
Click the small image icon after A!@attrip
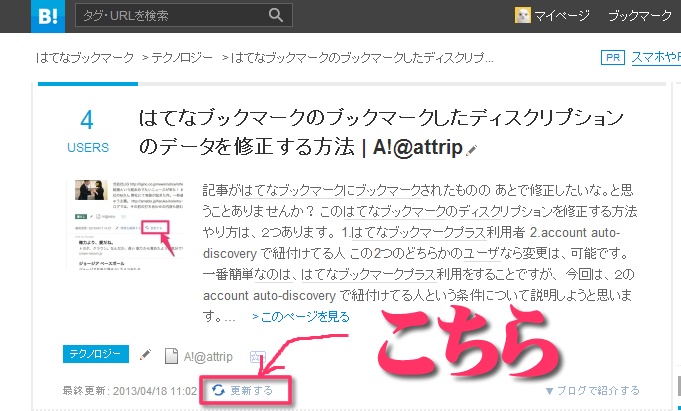point(256,355)
